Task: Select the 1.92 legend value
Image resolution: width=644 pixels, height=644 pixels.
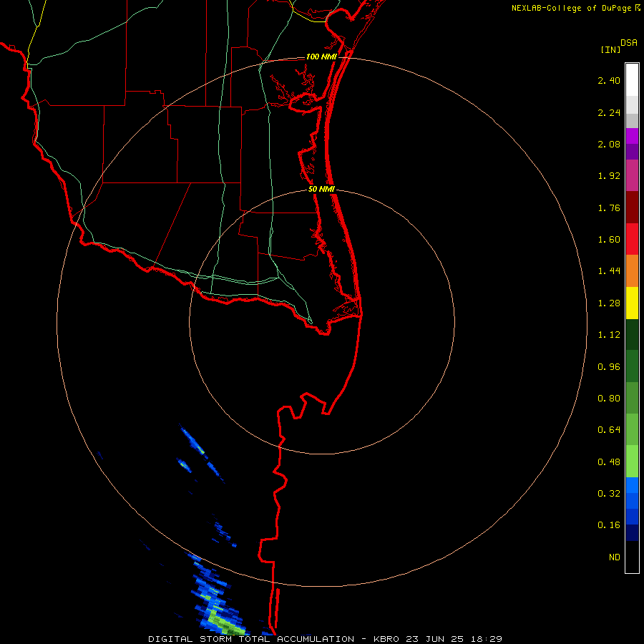Action: click(609, 176)
